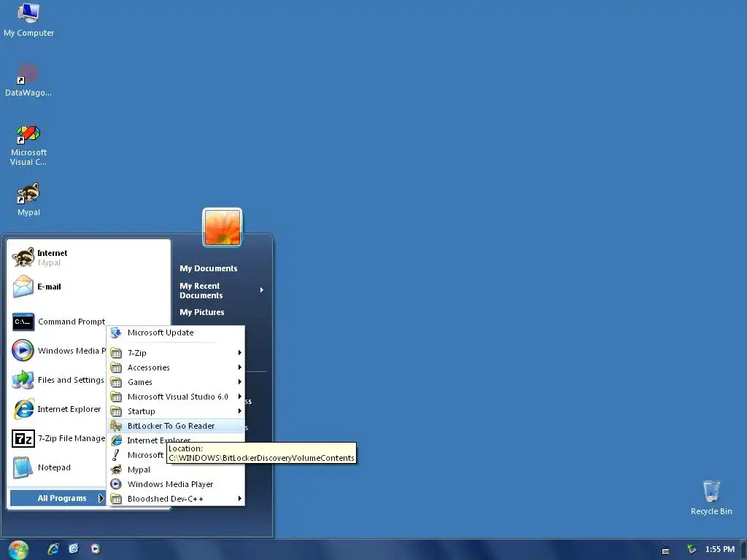
Task: Open My Documents link
Action: tap(208, 268)
